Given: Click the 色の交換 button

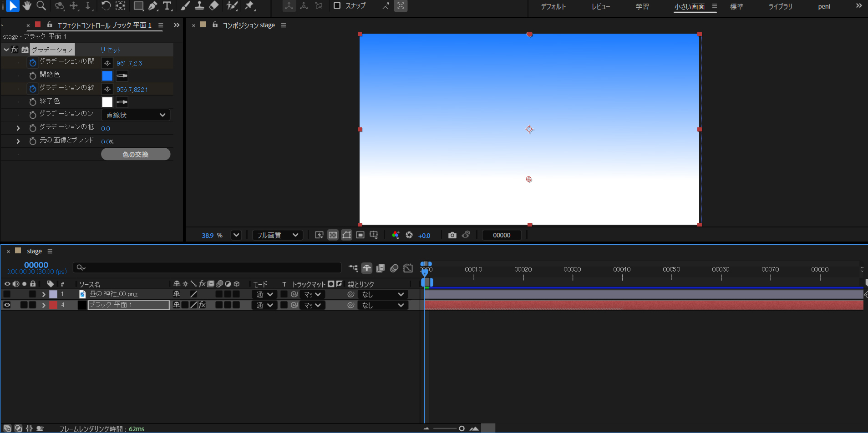Looking at the screenshot, I should (x=136, y=155).
